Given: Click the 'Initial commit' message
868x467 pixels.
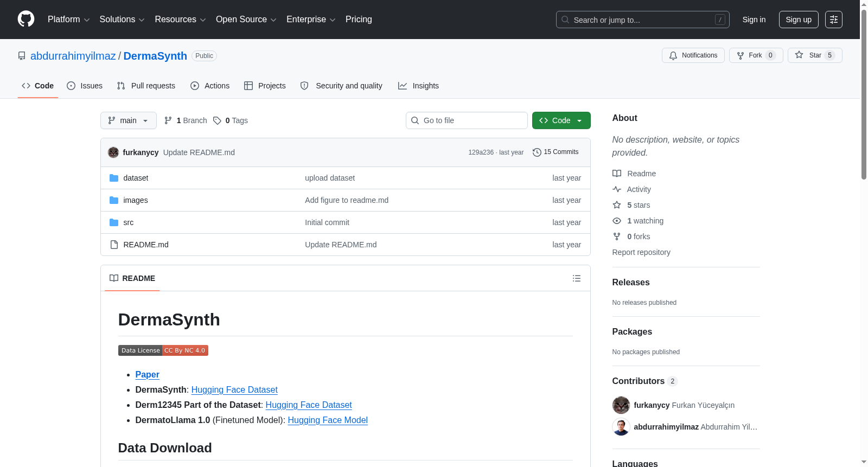Looking at the screenshot, I should pyautogui.click(x=327, y=222).
